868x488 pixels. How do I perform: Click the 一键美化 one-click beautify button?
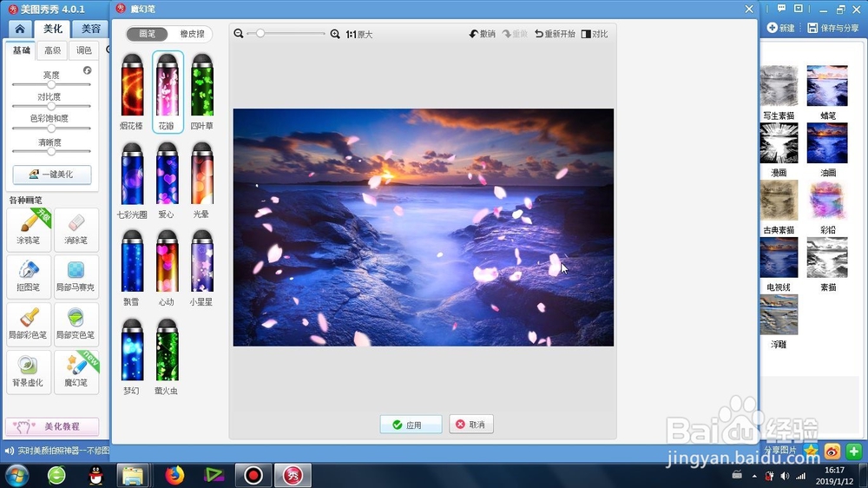click(x=52, y=175)
